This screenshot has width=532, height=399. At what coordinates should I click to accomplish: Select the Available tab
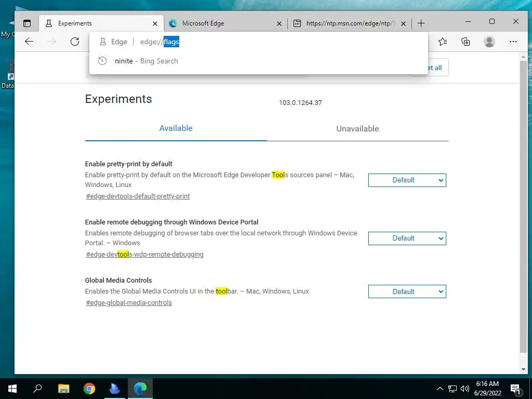pyautogui.click(x=176, y=128)
